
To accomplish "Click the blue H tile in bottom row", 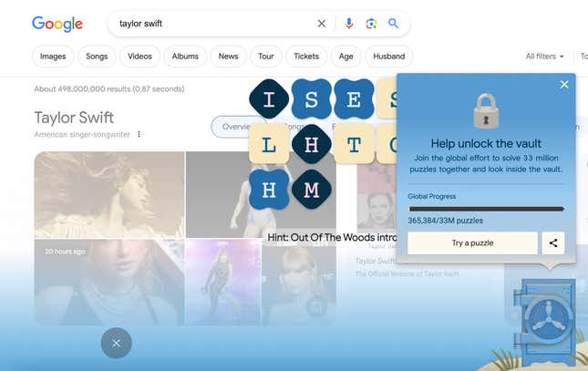I will [269, 190].
